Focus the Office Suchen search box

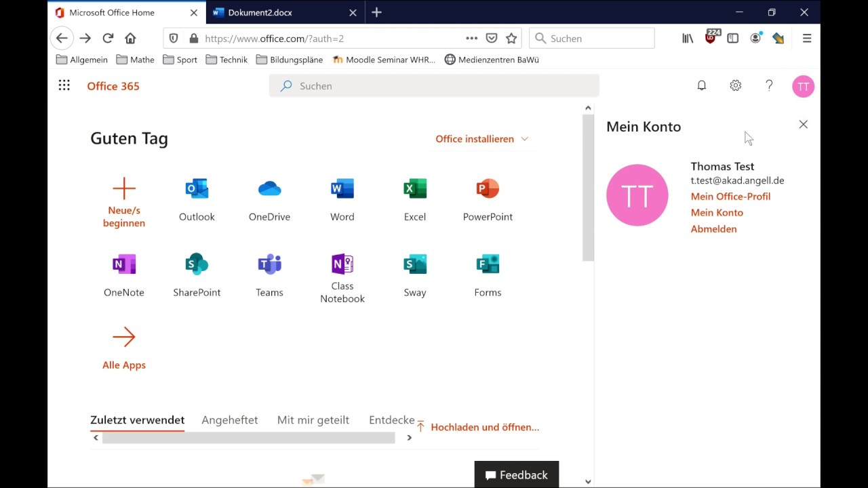pyautogui.click(x=434, y=86)
